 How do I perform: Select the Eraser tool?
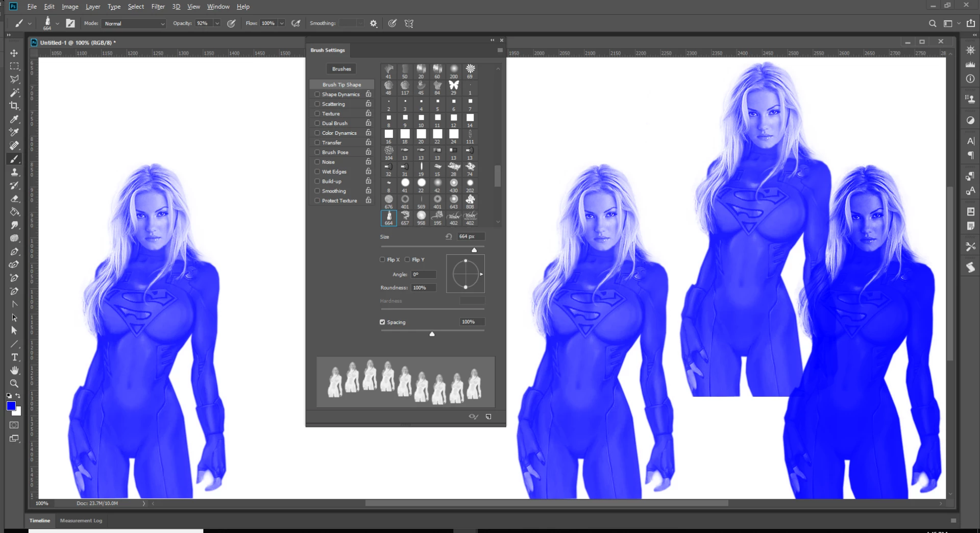14,199
